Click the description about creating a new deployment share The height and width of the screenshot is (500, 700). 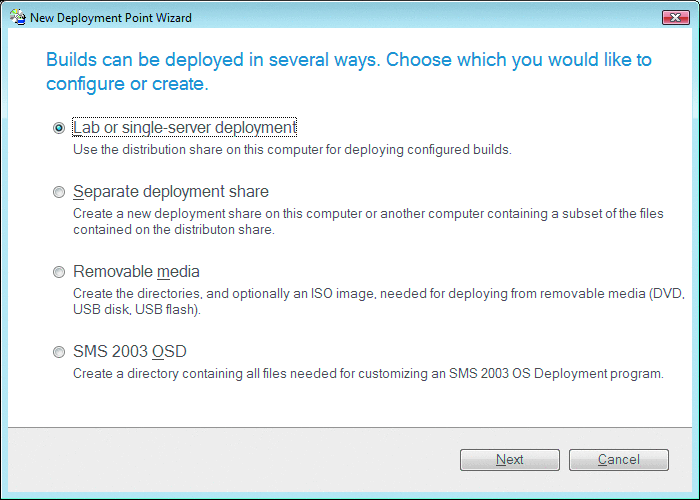(x=368, y=221)
